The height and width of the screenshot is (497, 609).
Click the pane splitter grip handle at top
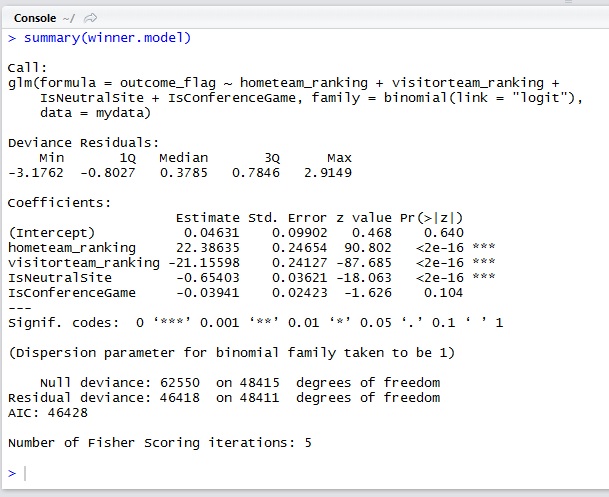tap(569, 2)
